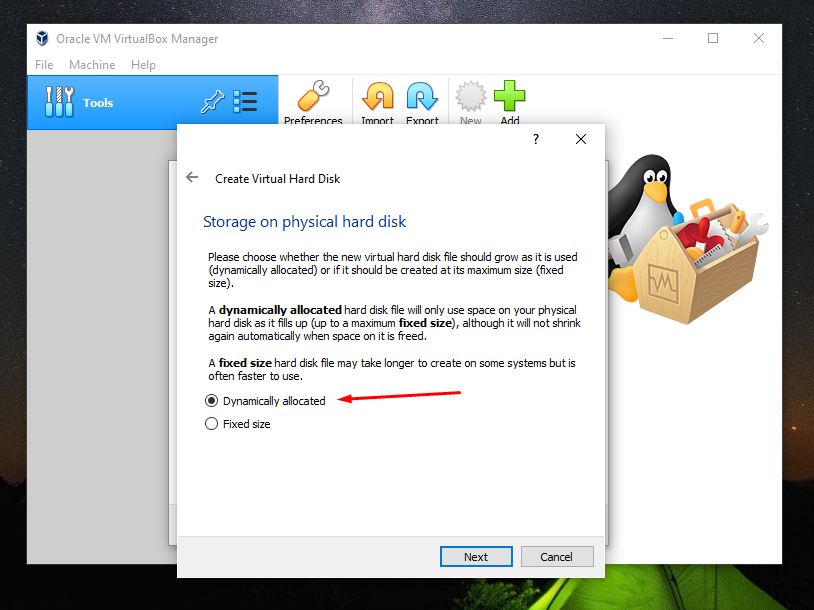The height and width of the screenshot is (610, 814).
Task: Select the Dynamically allocated radio option
Action: pos(211,400)
